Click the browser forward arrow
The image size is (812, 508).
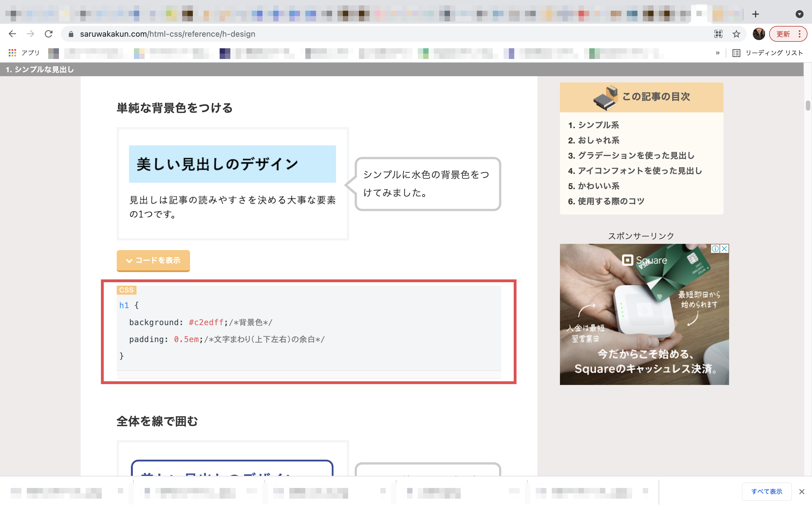pyautogui.click(x=30, y=34)
